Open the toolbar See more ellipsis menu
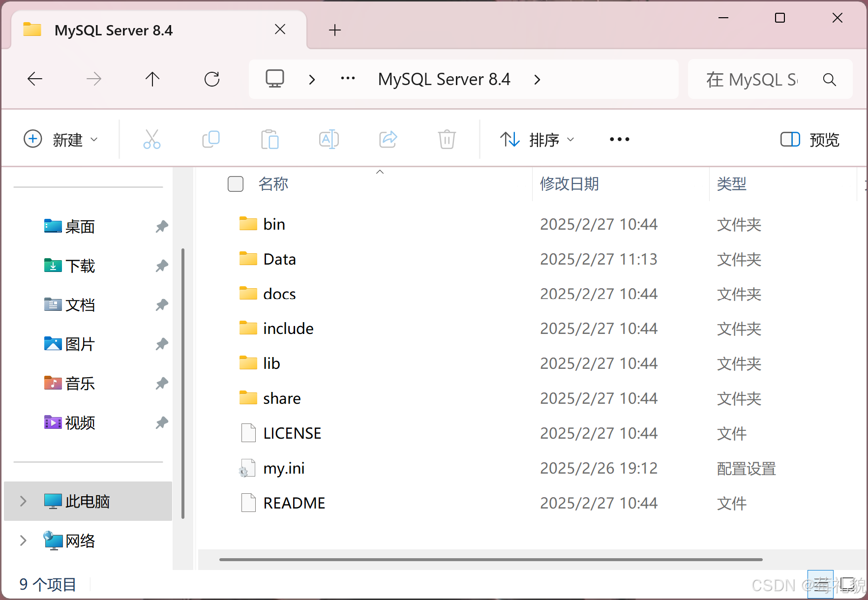The image size is (868, 600). point(620,139)
